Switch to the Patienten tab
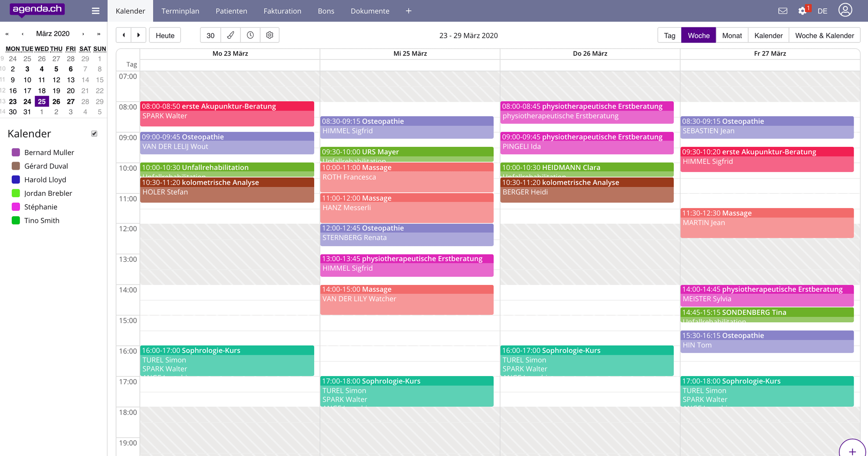 231,11
